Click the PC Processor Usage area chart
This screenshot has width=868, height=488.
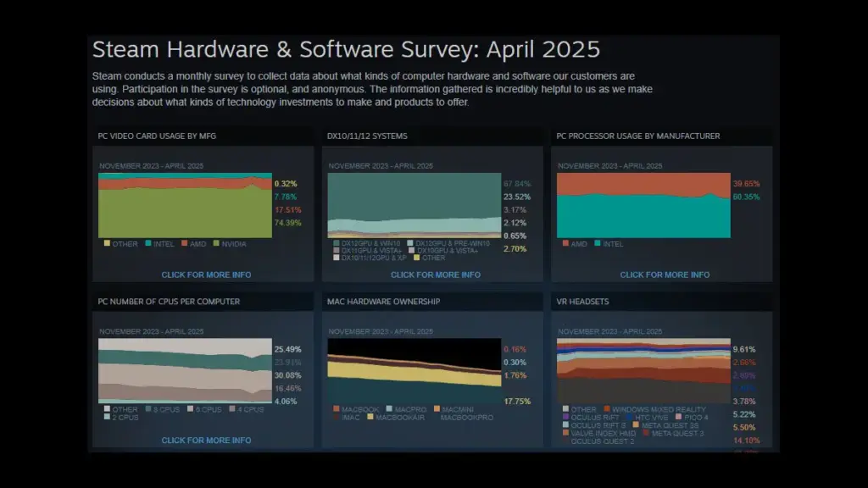644,205
